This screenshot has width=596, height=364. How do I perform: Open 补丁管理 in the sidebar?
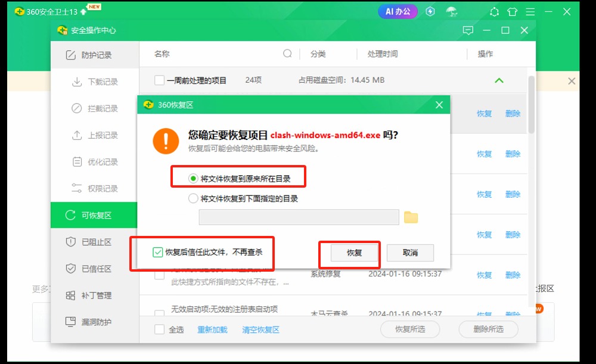click(x=95, y=295)
